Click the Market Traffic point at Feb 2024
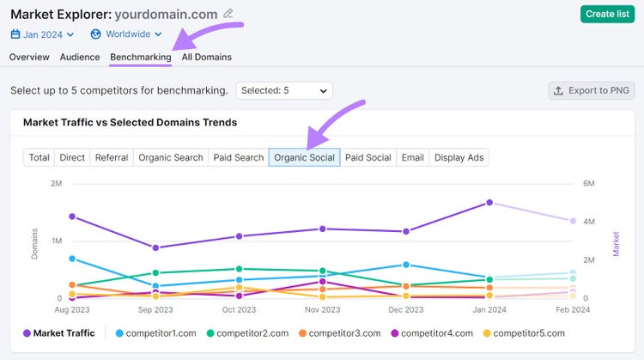Screen dimensions: 644x360 (x=573, y=221)
